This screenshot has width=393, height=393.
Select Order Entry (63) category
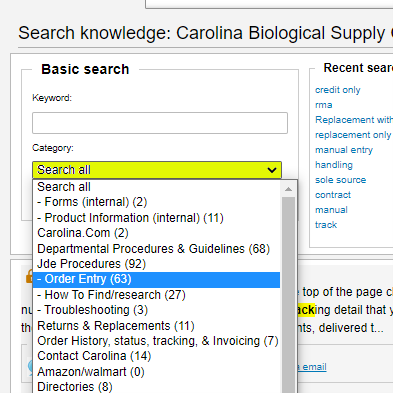tap(156, 279)
